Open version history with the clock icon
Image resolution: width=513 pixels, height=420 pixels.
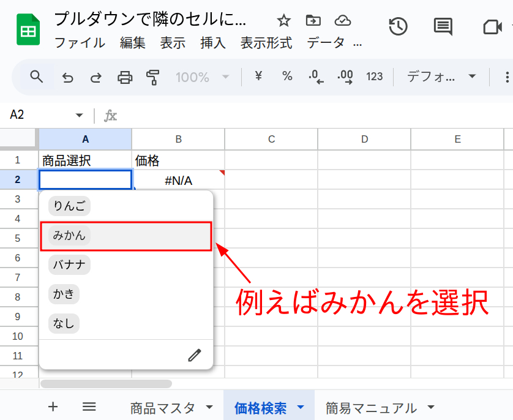[399, 26]
